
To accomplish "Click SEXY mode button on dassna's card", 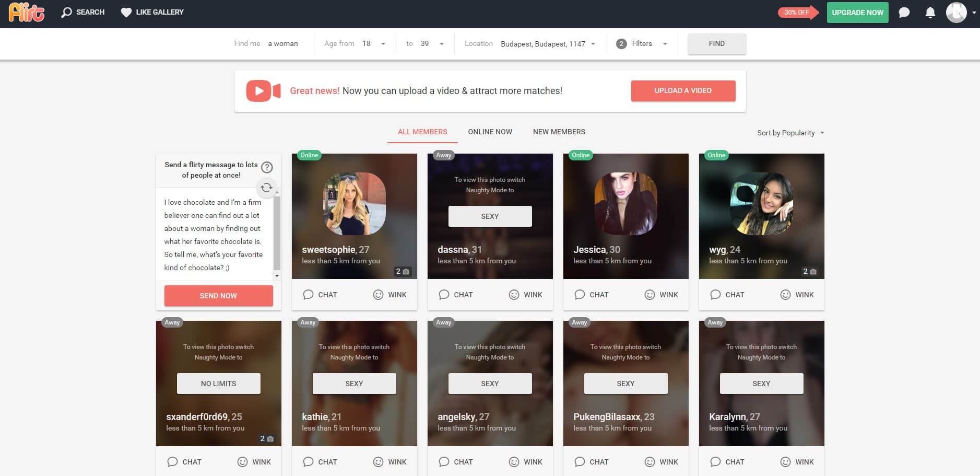I will pos(490,216).
